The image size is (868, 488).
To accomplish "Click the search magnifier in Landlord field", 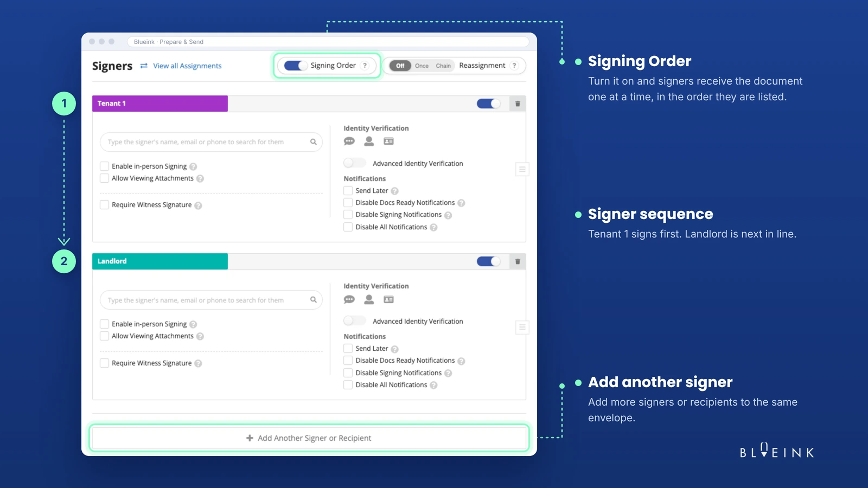I will 313,300.
